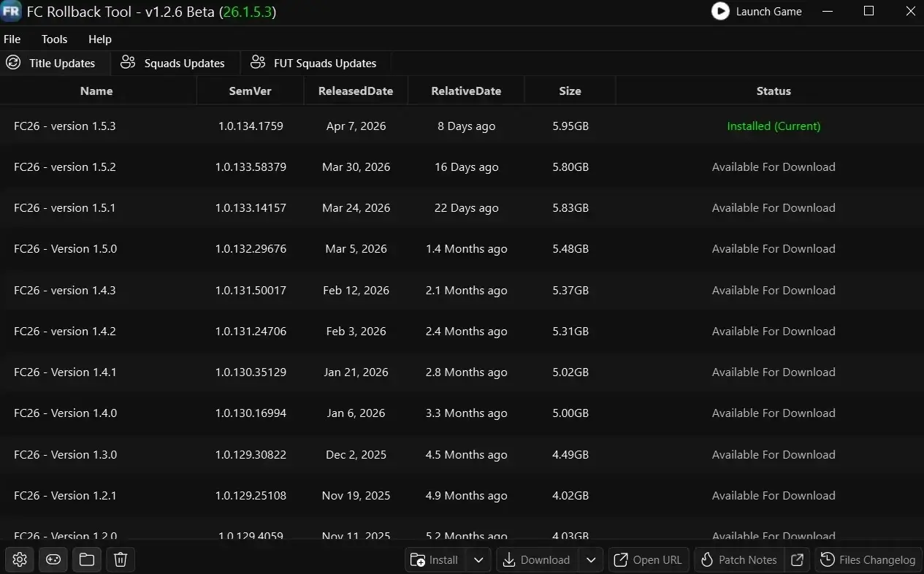Click Open URL in the bottom toolbar

point(648,559)
